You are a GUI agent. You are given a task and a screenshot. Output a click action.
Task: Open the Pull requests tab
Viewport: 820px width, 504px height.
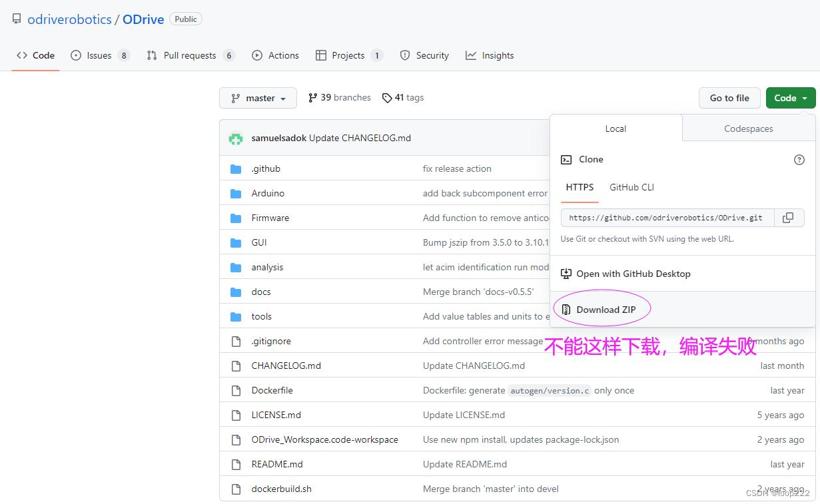click(190, 55)
